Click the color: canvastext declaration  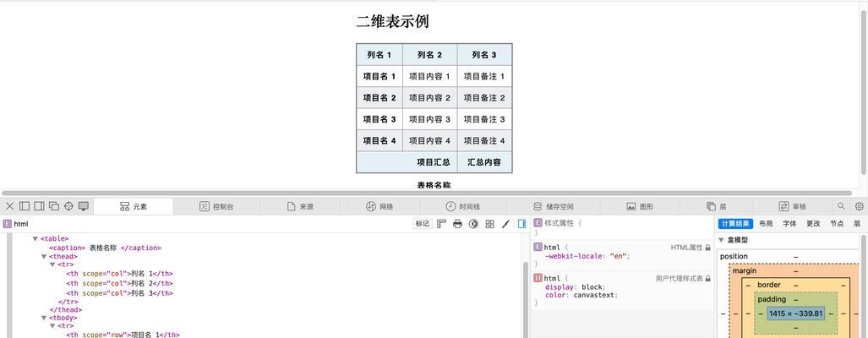coord(581,295)
